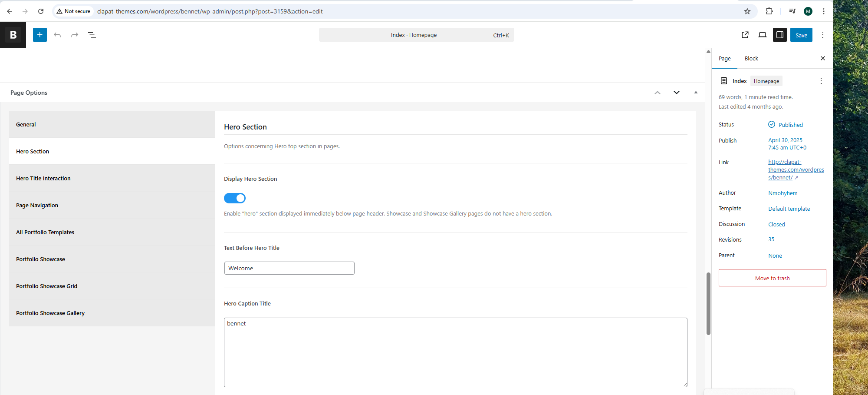
Task: Select Page Navigation options tab
Action: (x=112, y=205)
